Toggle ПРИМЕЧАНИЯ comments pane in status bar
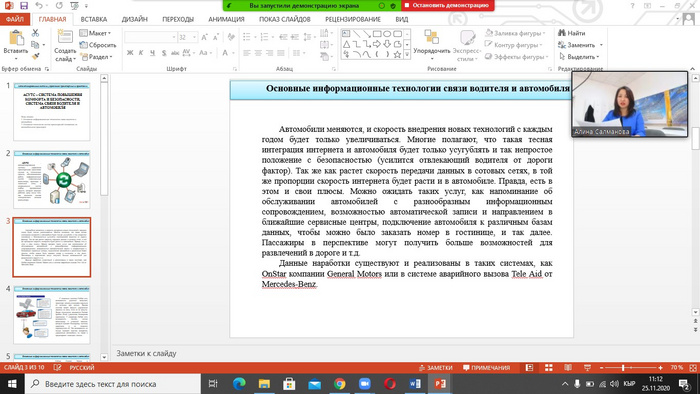The width and height of the screenshot is (700, 394). 486,368
